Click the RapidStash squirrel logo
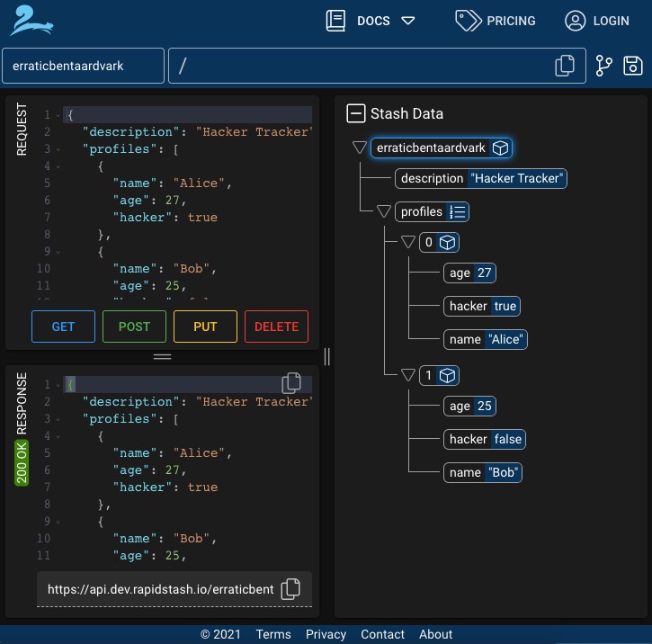The width and height of the screenshot is (652, 644). click(31, 21)
